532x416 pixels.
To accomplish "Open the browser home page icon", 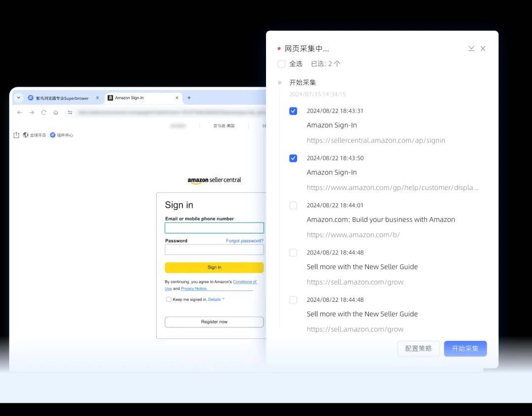I will click(x=56, y=113).
